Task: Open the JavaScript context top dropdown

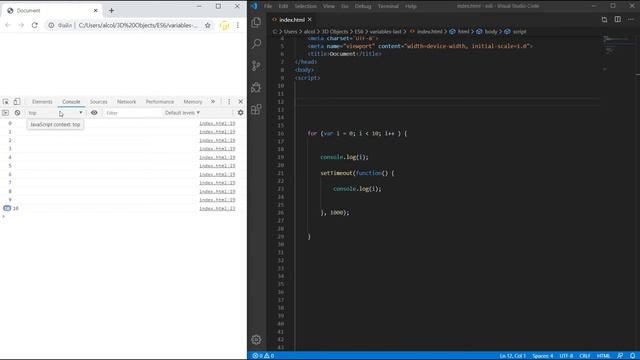Action: [x=55, y=113]
